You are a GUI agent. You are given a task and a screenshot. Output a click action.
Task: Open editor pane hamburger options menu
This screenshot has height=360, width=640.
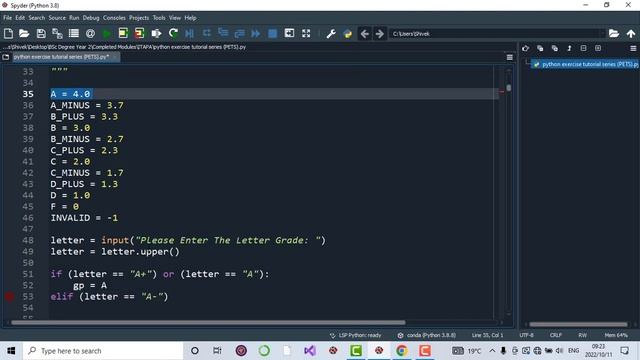pos(510,58)
